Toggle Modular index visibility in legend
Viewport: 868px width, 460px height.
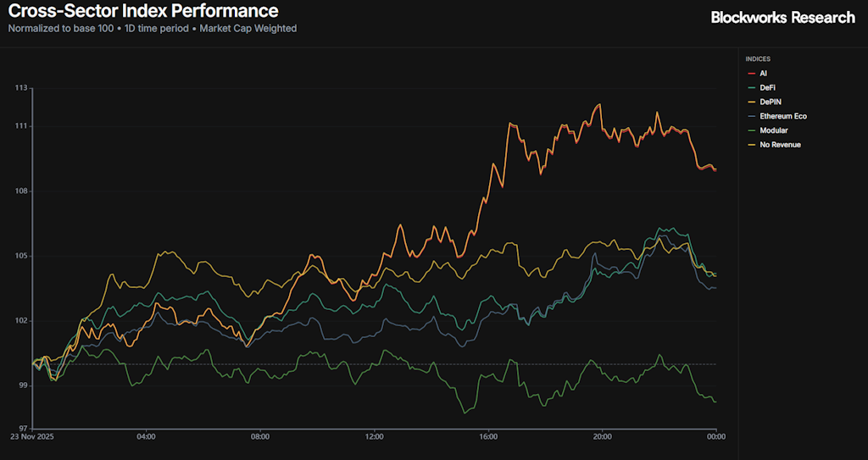[x=773, y=130]
